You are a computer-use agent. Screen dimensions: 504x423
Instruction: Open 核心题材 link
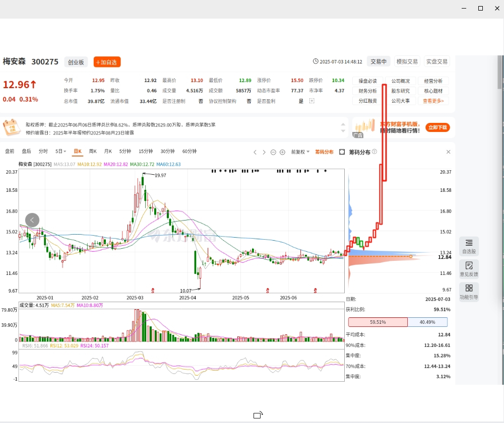tap(433, 91)
